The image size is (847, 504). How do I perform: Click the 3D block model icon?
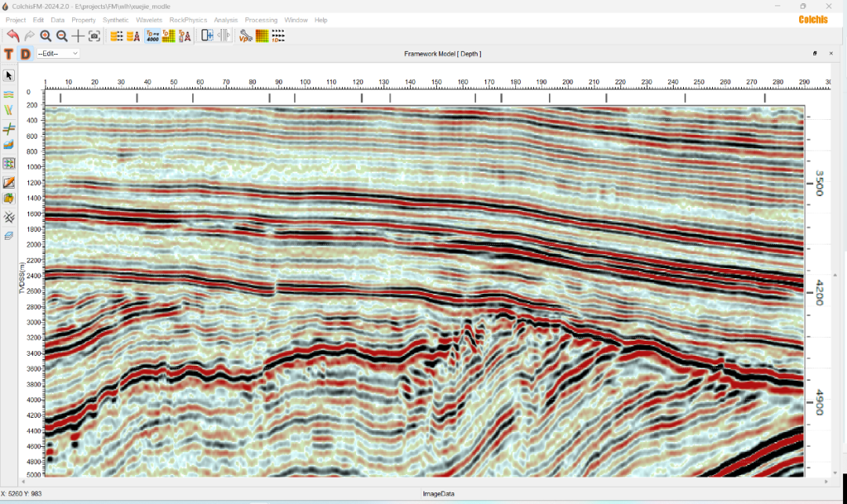click(x=9, y=145)
